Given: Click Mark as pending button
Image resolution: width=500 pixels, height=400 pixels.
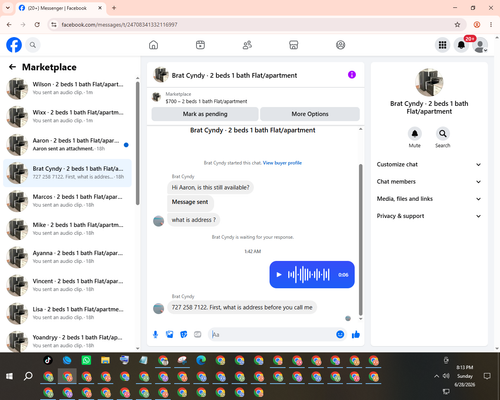Looking at the screenshot, I should coord(205,114).
